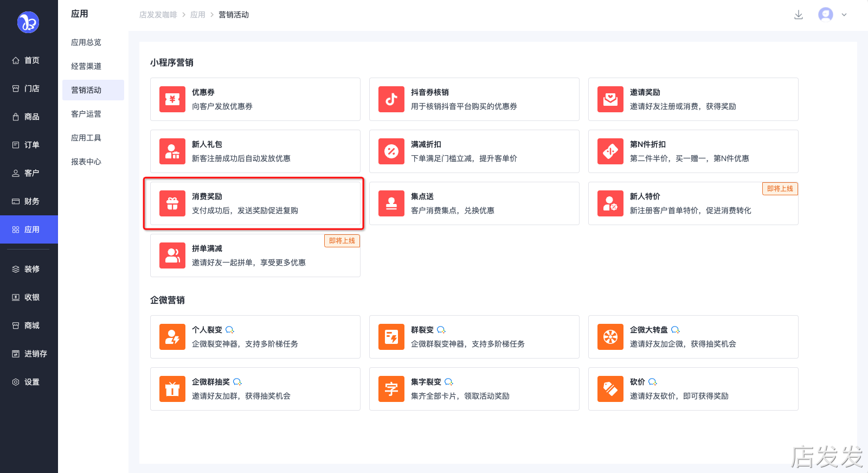868x473 pixels.
Task: Click the 店发发咖啡 breadcrumb link
Action: tap(158, 15)
